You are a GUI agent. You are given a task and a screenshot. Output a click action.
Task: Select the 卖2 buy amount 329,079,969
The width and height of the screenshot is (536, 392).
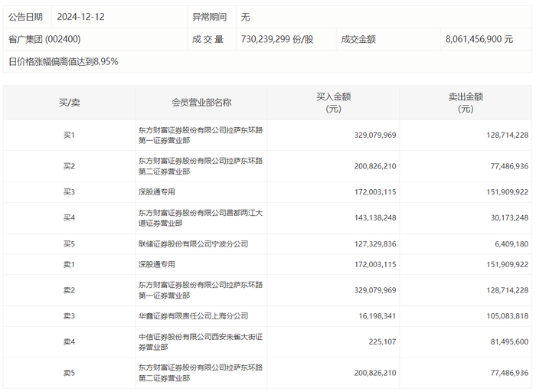pyautogui.click(x=375, y=290)
